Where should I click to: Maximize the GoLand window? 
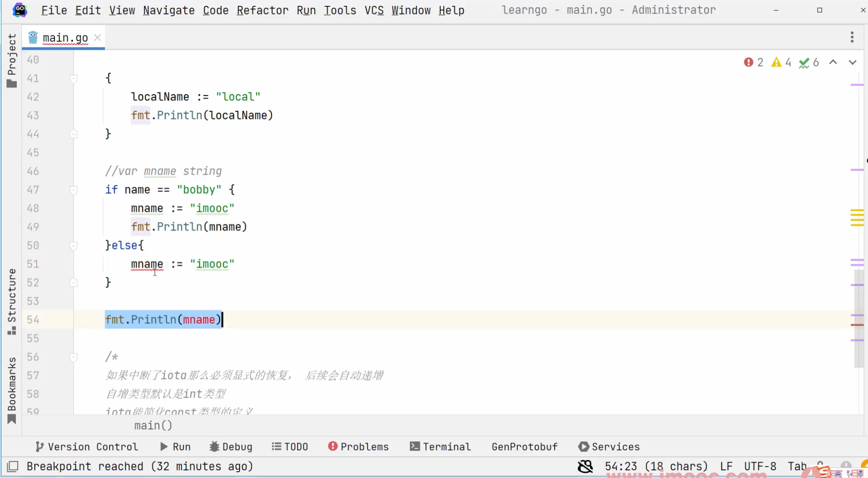point(820,10)
